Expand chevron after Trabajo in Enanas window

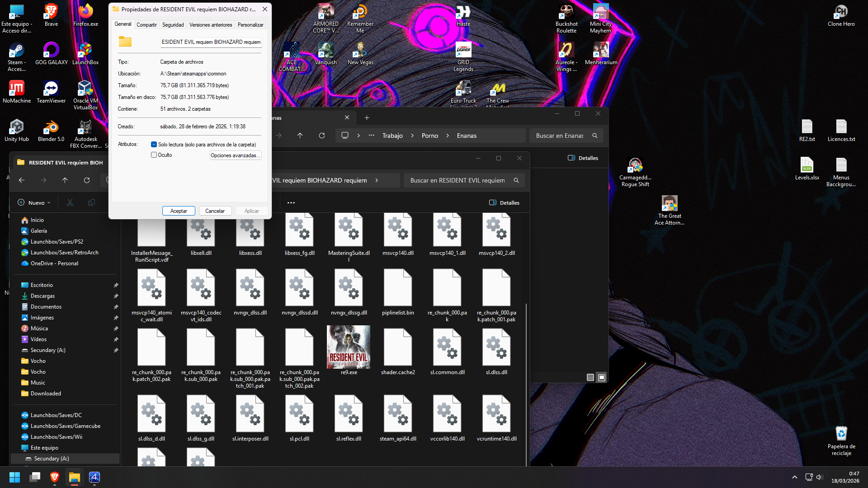412,136
